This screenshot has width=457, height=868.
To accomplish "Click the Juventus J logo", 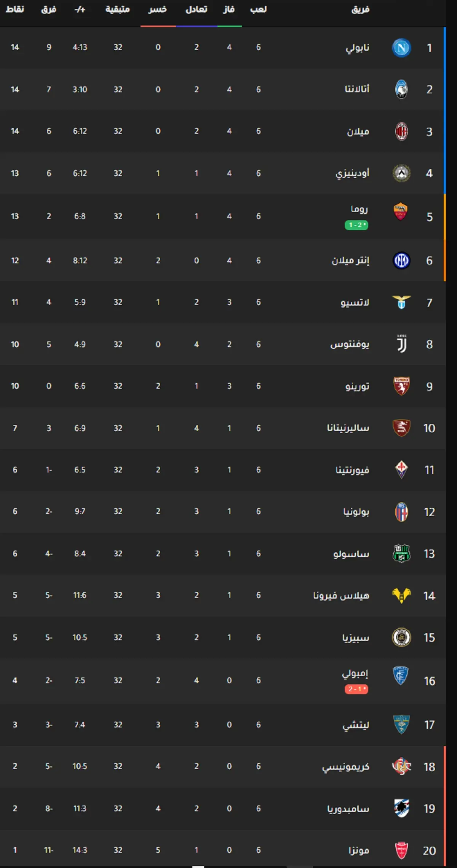I will tap(402, 344).
